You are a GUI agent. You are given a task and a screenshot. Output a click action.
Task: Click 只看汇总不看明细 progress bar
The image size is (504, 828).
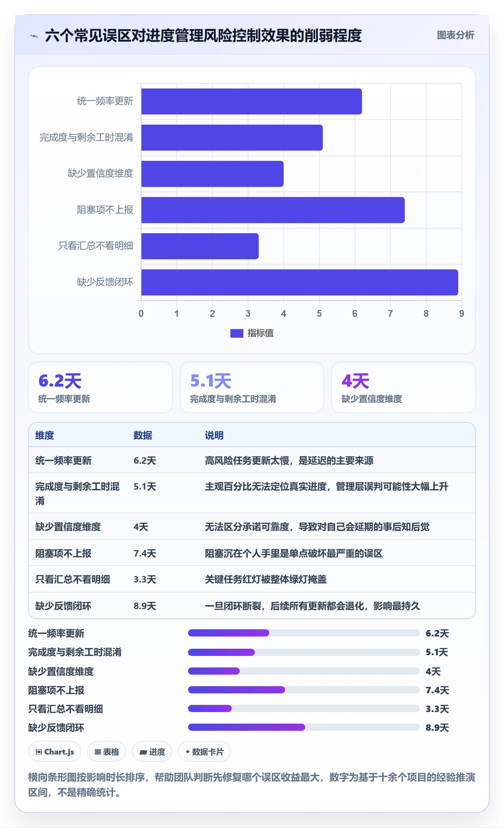coord(303,708)
